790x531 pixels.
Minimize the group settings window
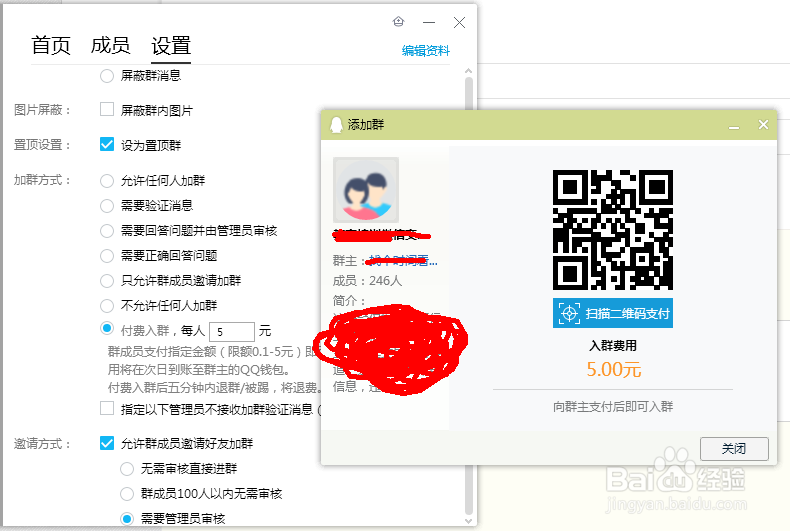pyautogui.click(x=429, y=22)
